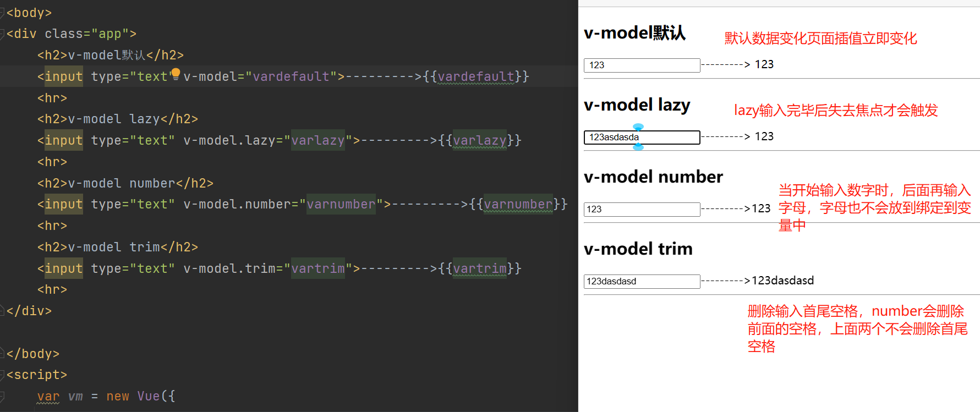The height and width of the screenshot is (412, 980).
Task: Click the lazy input containing 123asdasda
Action: tap(642, 138)
